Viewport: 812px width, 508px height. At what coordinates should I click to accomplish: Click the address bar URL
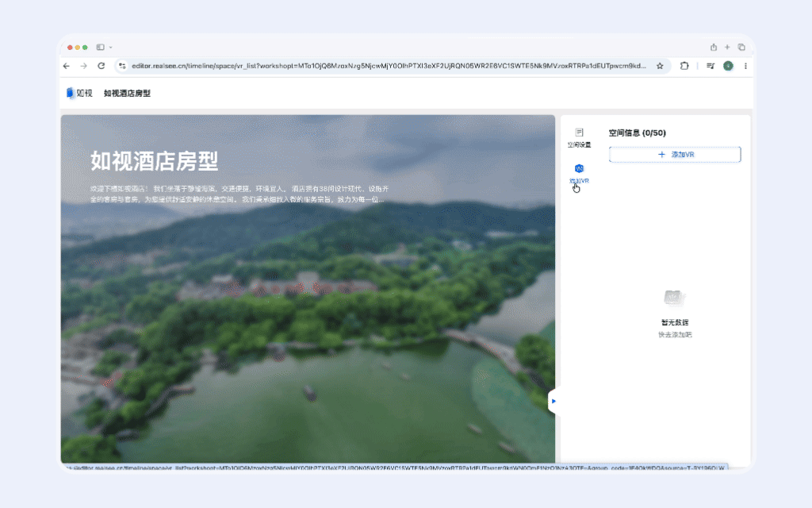(x=389, y=66)
